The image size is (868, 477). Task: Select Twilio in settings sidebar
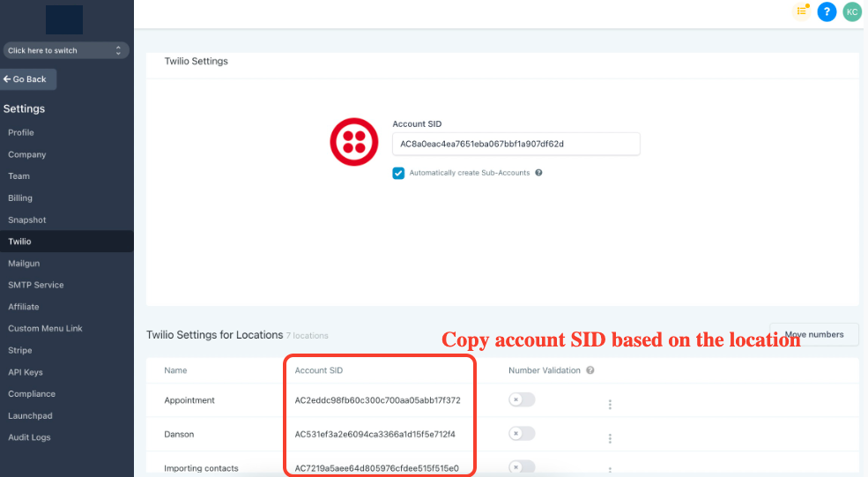(66, 242)
